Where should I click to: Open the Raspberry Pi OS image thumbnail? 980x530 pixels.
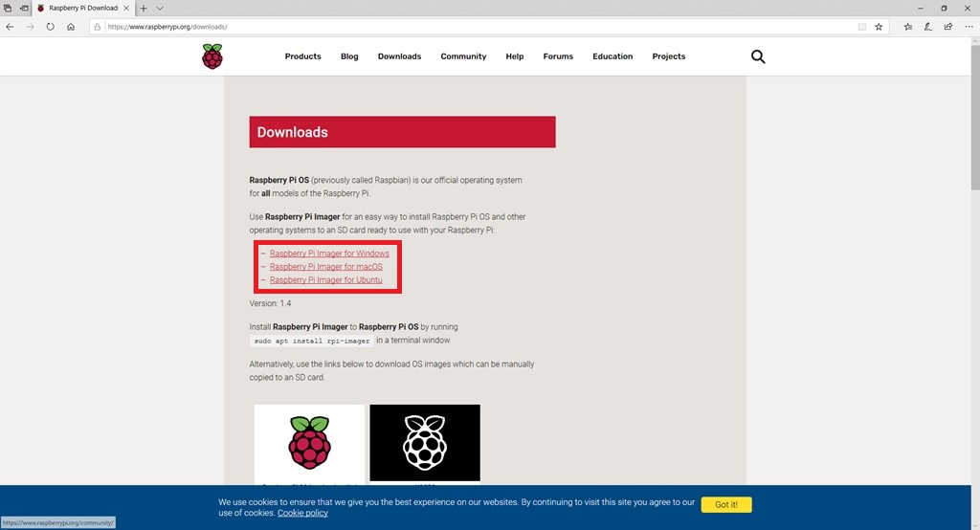click(309, 444)
